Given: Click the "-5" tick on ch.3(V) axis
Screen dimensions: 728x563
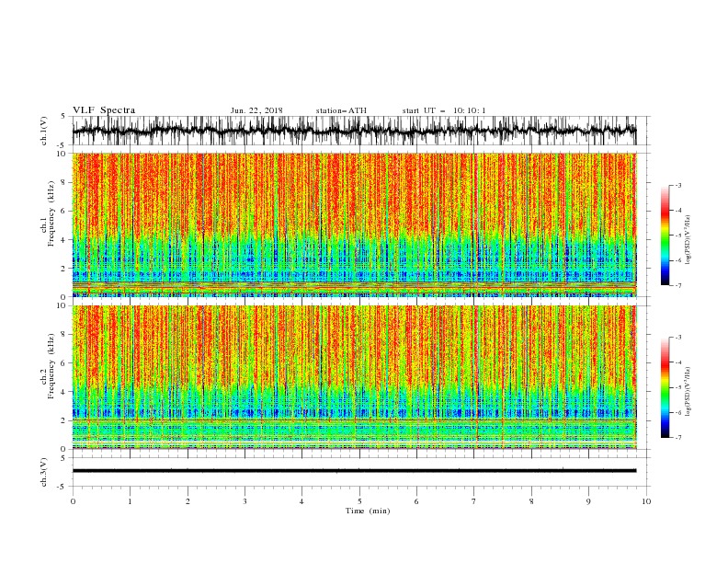Looking at the screenshot, I should click(x=62, y=487).
